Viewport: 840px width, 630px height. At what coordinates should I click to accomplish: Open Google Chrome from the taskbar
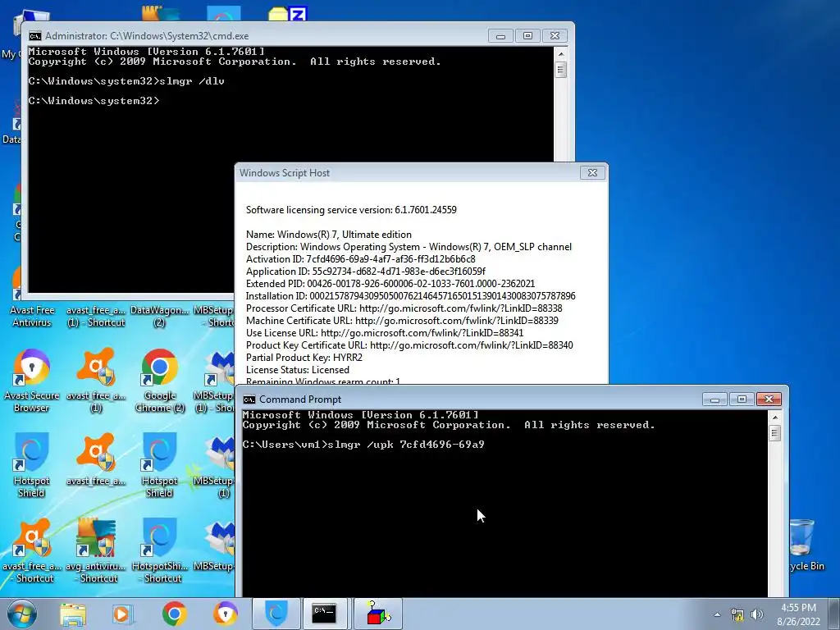174,614
